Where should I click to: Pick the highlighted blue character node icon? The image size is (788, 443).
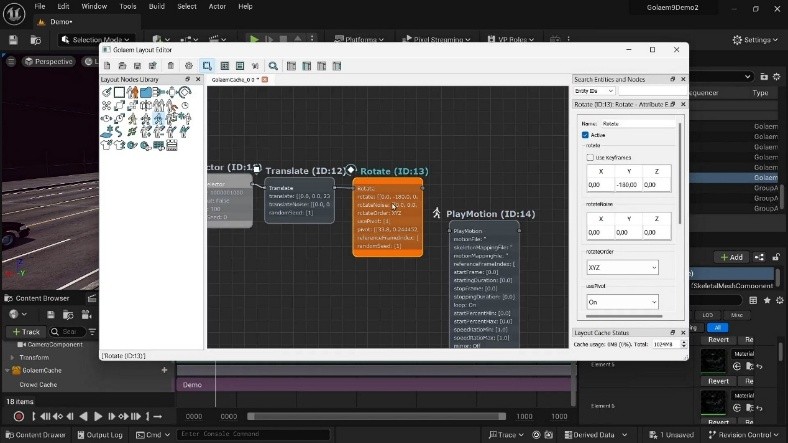(159, 119)
